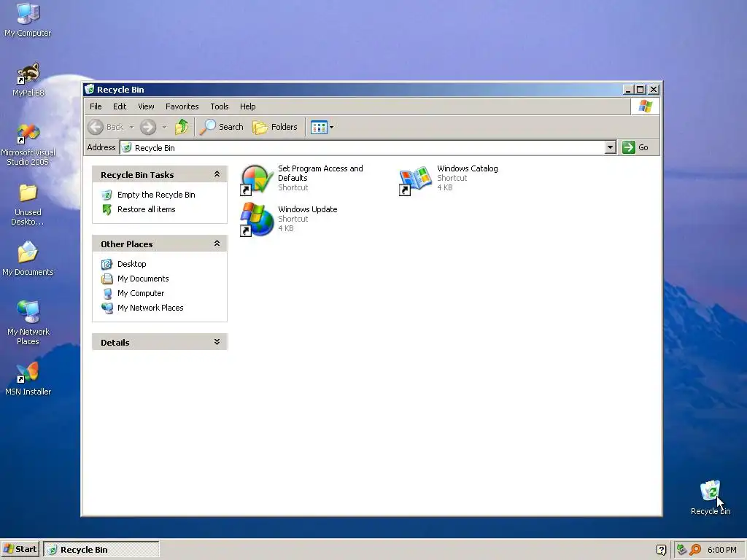
Task: Open the Search toolbar button
Action: (x=222, y=127)
